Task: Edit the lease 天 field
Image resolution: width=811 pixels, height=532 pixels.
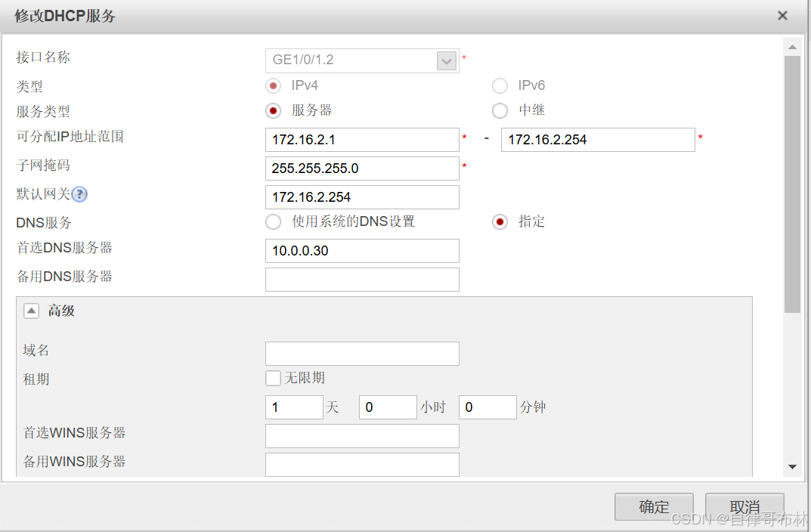Action: click(294, 407)
